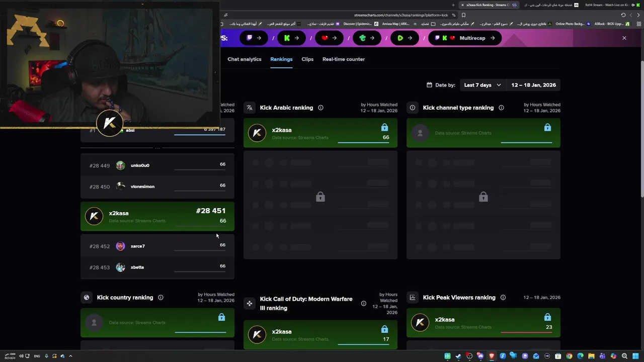Reload the page with the refresh icon

(623, 15)
